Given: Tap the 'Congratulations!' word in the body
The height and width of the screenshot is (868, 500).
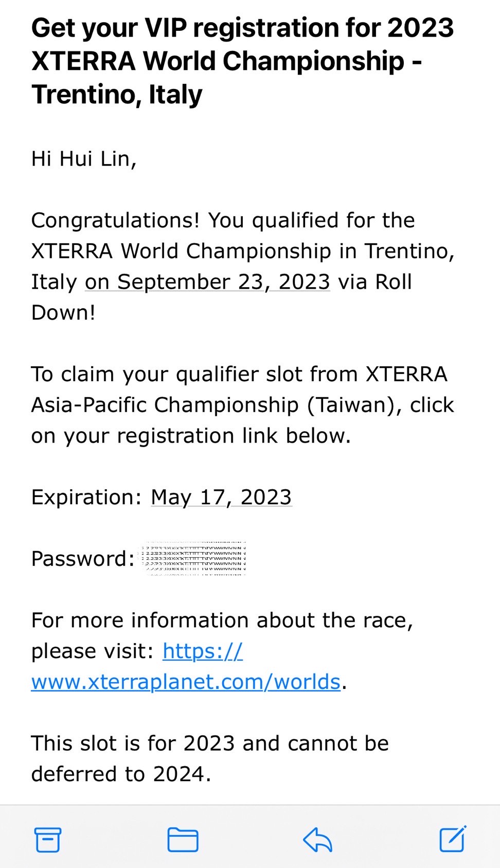Looking at the screenshot, I should click(115, 220).
